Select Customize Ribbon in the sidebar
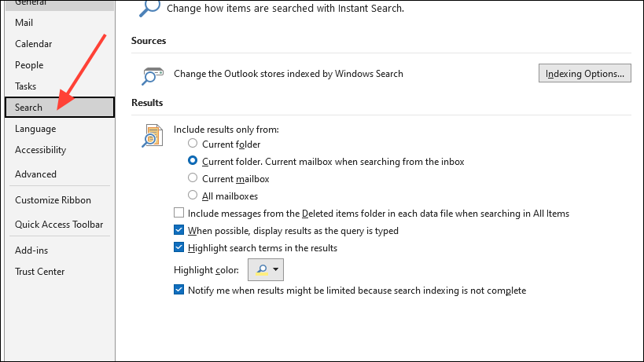The height and width of the screenshot is (362, 644). pos(53,200)
